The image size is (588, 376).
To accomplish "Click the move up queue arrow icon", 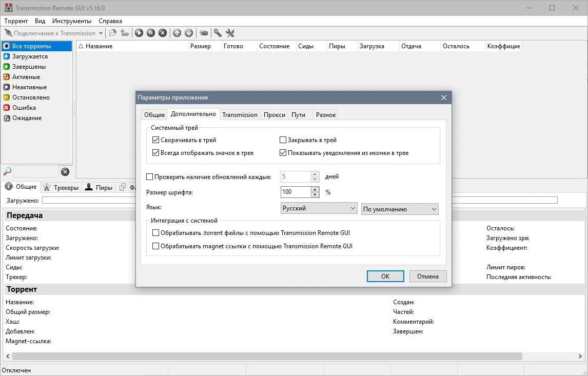I will pos(177,33).
